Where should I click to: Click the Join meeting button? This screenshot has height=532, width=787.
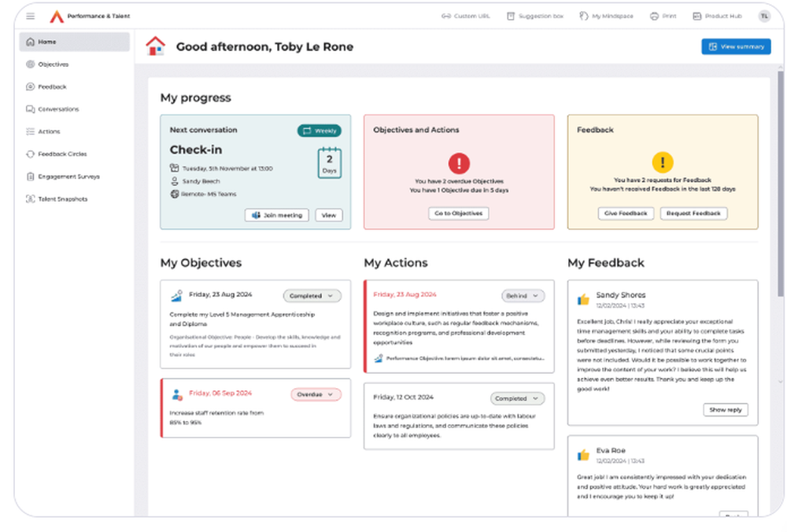[x=276, y=214]
